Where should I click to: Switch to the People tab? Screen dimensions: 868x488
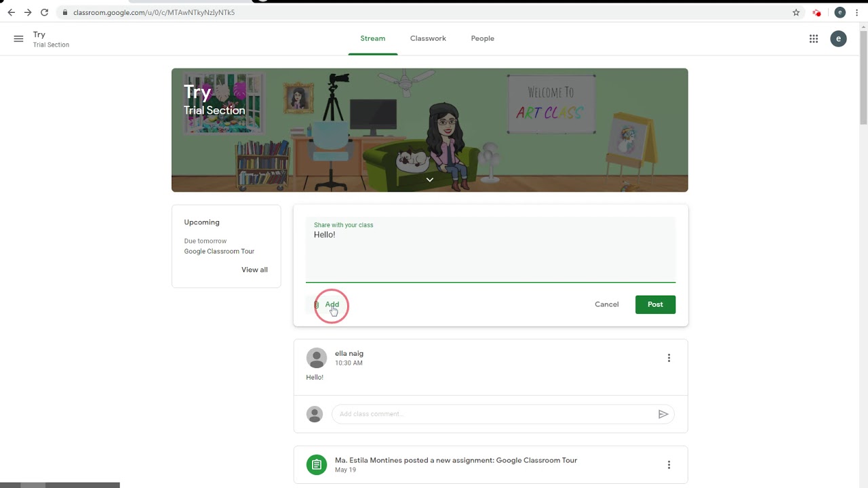pyautogui.click(x=483, y=39)
